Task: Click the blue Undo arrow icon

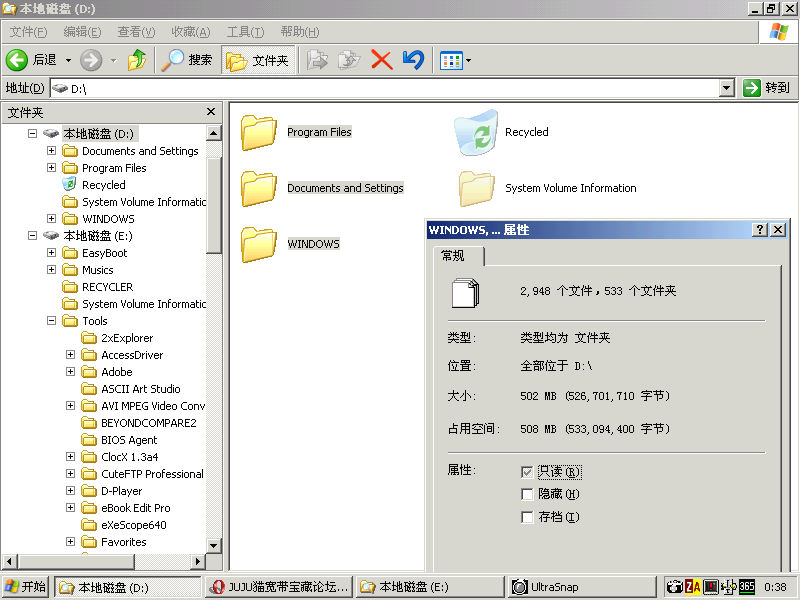Action: pyautogui.click(x=413, y=60)
